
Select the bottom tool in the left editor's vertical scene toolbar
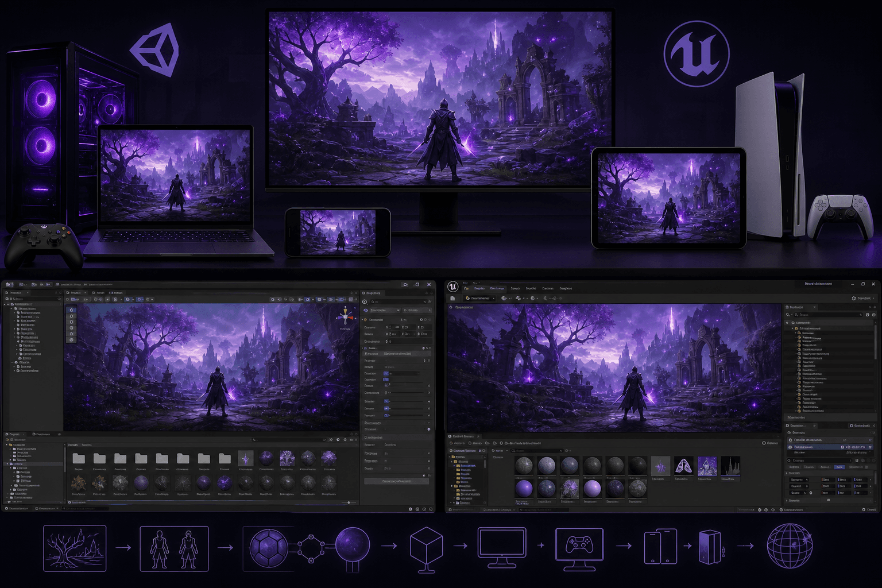71,340
